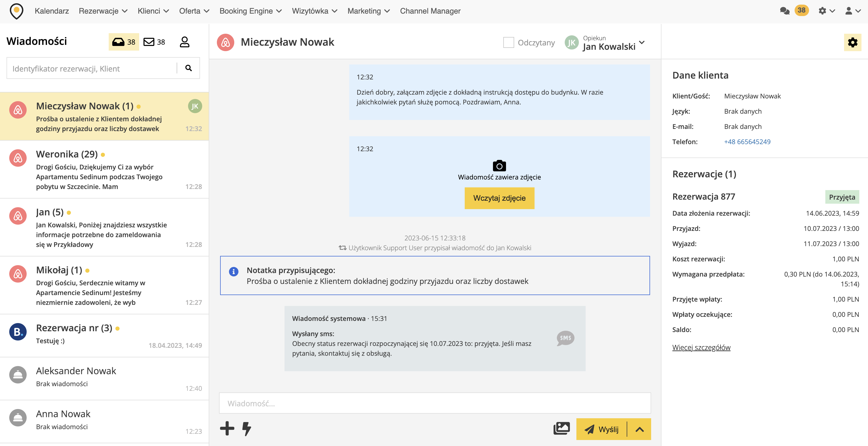This screenshot has width=868, height=446.
Task: Expand the Opiekun Jan Kowalski dropdown
Action: (642, 42)
